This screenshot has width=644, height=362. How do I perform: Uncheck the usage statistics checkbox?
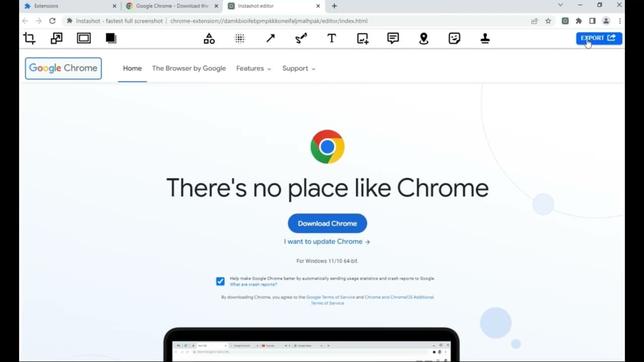point(220,282)
